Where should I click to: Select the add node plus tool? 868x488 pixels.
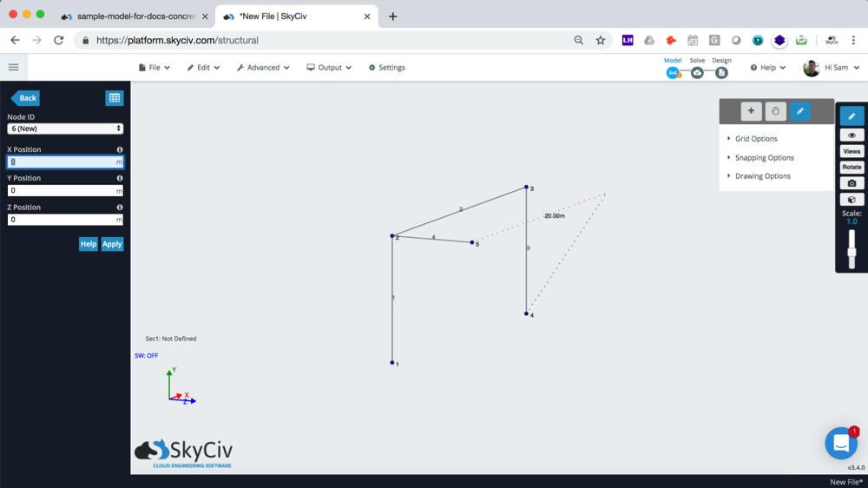pos(751,111)
